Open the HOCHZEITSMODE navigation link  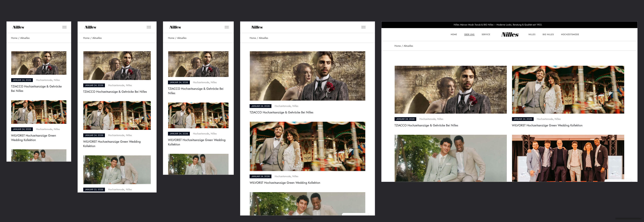pos(570,34)
